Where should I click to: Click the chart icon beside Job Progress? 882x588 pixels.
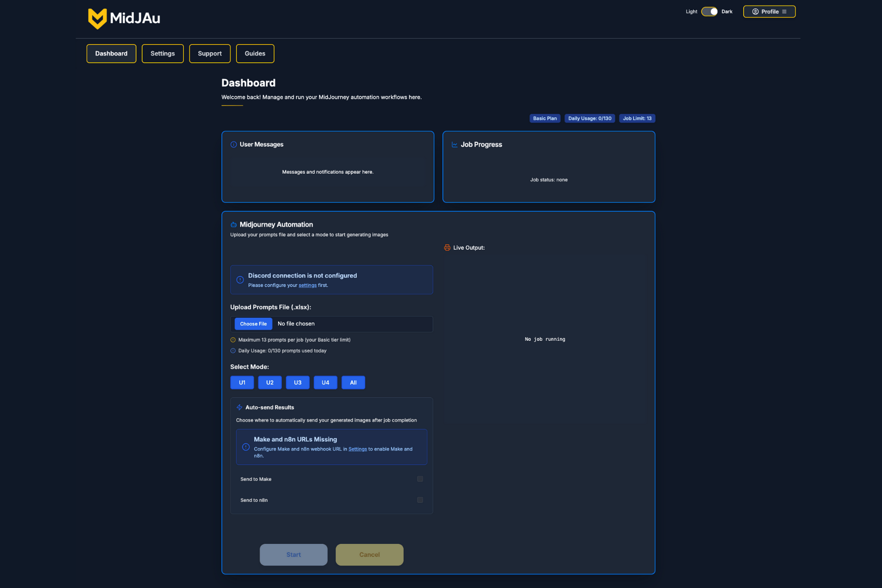coord(454,144)
